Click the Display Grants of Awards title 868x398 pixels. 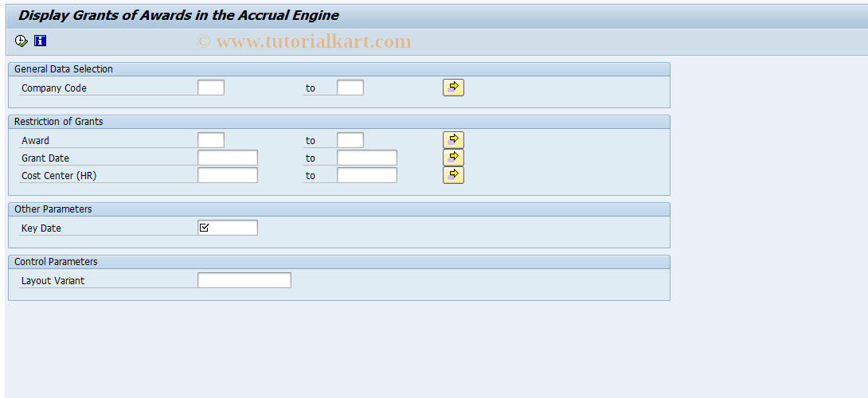(x=178, y=15)
